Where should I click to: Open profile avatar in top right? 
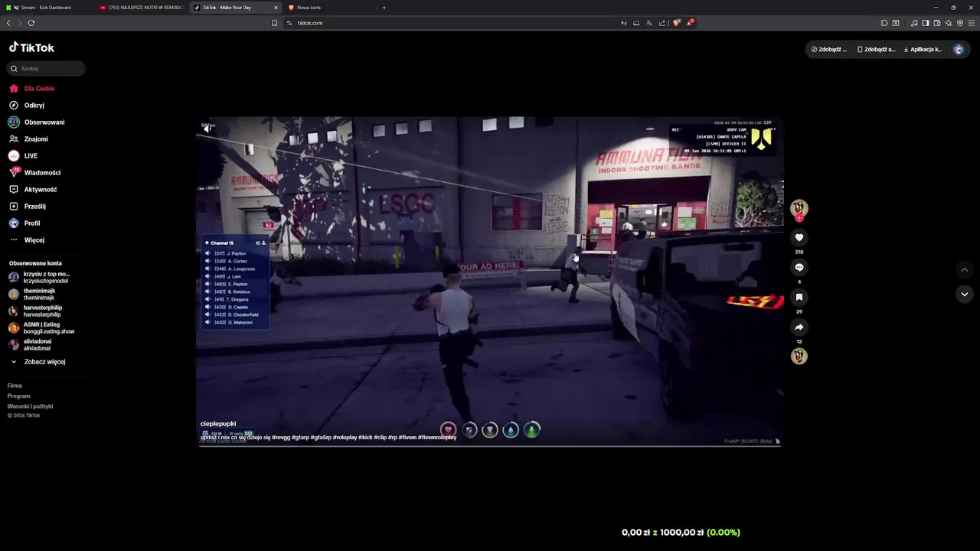[x=959, y=50]
